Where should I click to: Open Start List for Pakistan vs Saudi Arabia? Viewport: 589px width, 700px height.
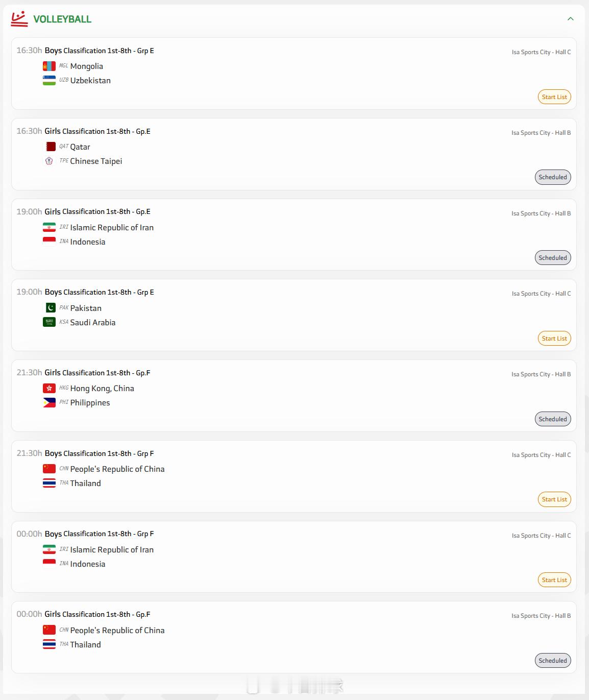pyautogui.click(x=554, y=339)
